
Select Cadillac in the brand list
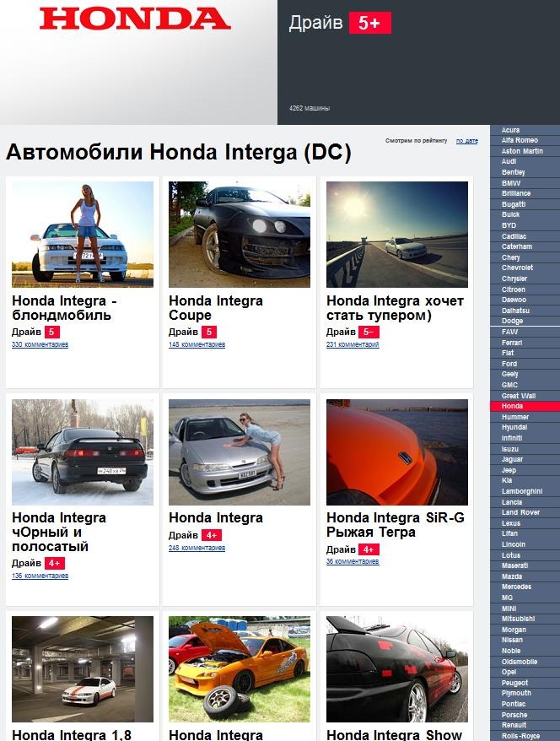coord(514,236)
